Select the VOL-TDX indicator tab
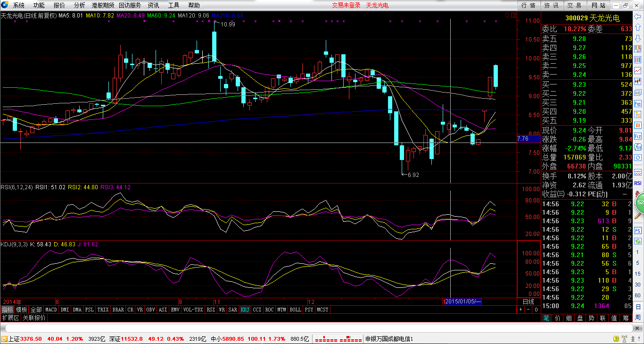The width and height of the screenshot is (644, 344). coord(193,310)
